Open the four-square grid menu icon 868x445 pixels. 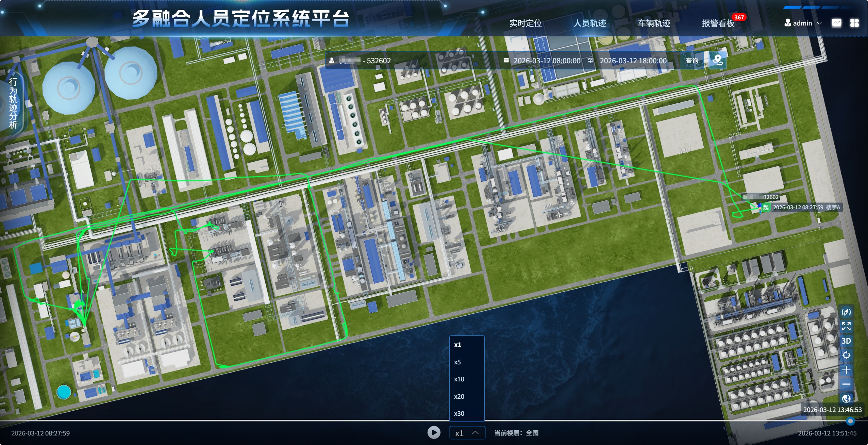[854, 23]
